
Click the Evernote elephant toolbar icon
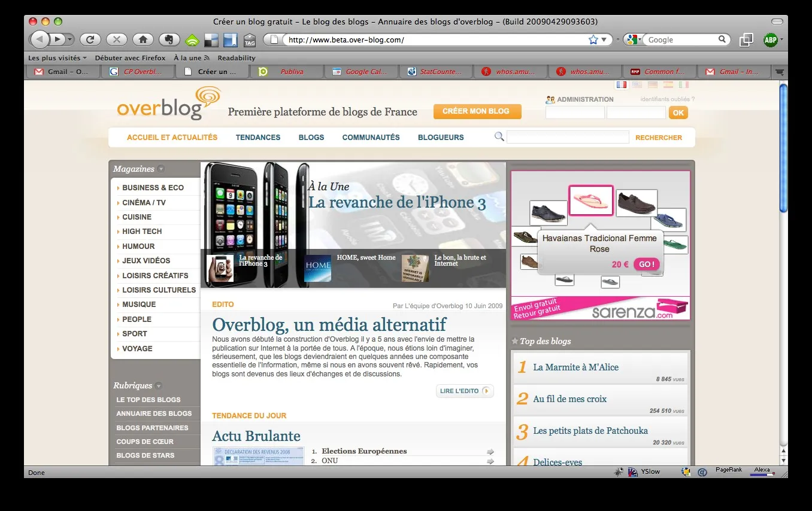tap(169, 39)
